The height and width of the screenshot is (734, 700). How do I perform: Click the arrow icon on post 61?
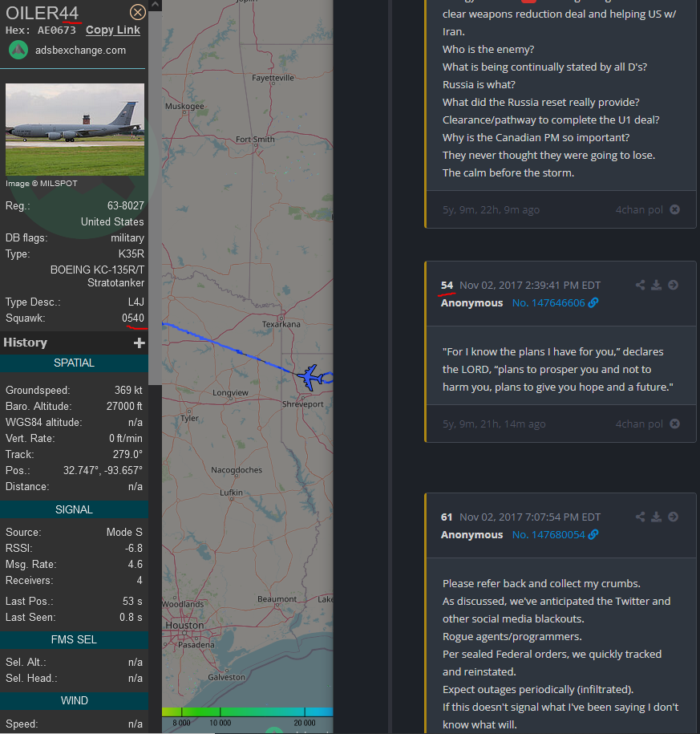673,517
